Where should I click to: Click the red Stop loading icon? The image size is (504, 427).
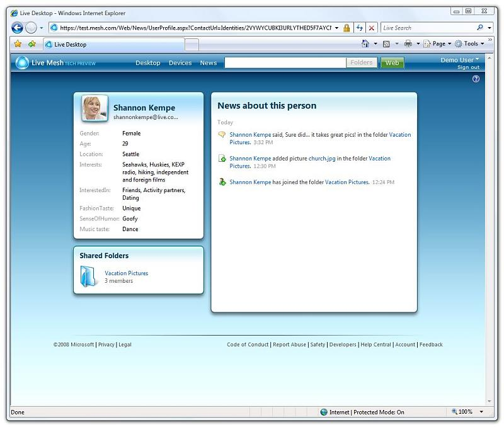(x=371, y=28)
